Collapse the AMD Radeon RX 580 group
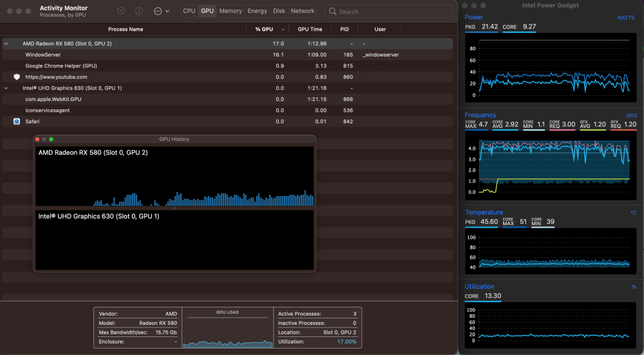 click(6, 44)
